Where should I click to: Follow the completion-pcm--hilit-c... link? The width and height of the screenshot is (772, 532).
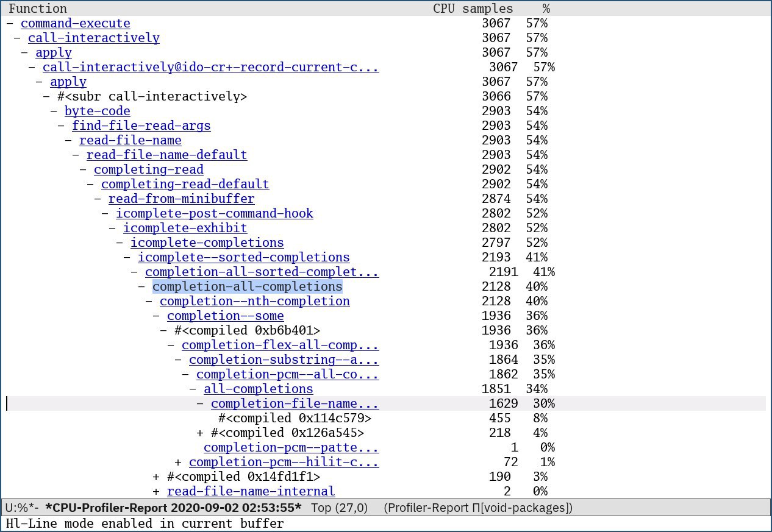284,462
